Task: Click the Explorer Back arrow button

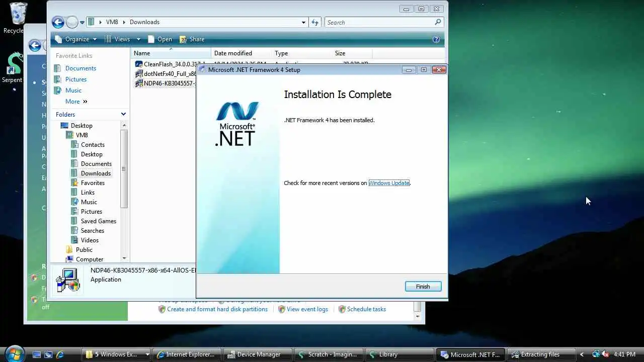Action: point(58,22)
